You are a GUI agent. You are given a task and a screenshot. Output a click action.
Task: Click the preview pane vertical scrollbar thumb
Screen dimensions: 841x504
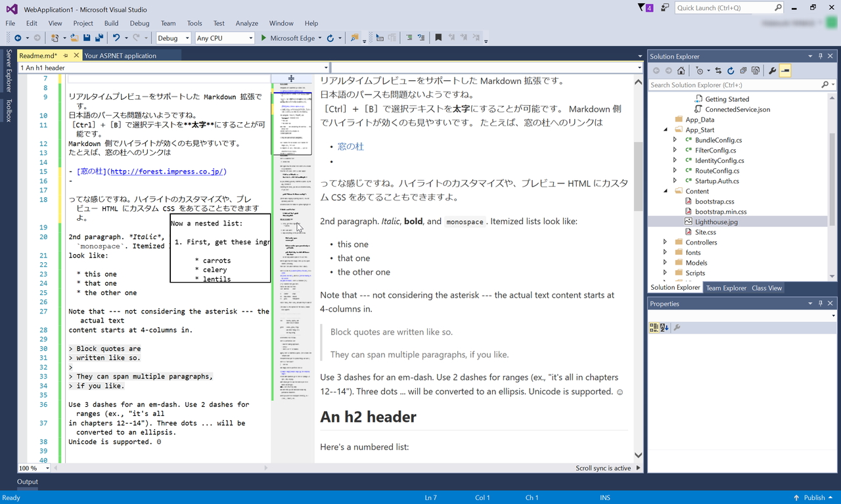coord(638,176)
